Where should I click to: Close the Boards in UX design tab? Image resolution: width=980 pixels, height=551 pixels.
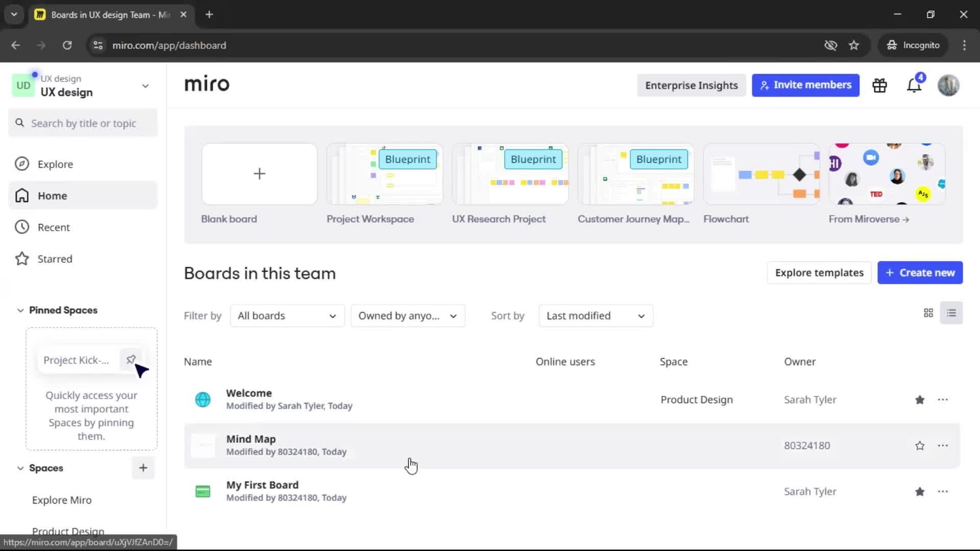183,15
